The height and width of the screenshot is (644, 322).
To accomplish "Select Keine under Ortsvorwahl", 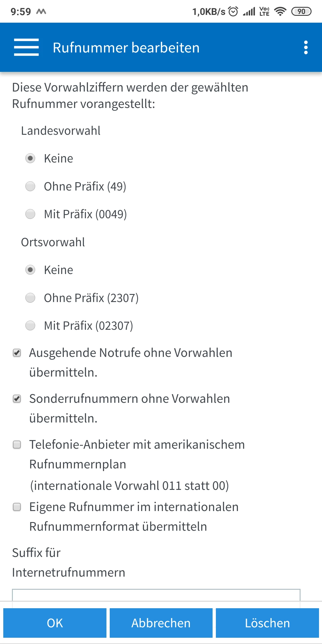I will coord(30,270).
